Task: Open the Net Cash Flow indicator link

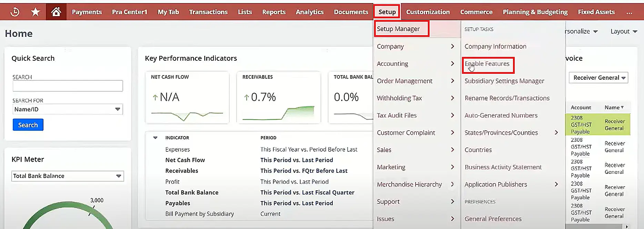Action: pos(185,160)
